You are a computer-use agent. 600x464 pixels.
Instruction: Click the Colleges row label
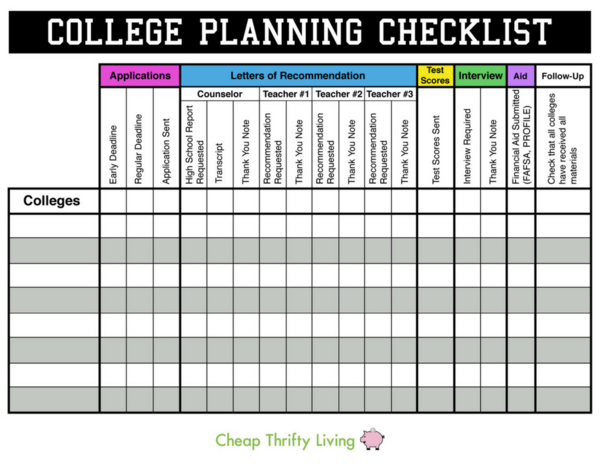[52, 201]
